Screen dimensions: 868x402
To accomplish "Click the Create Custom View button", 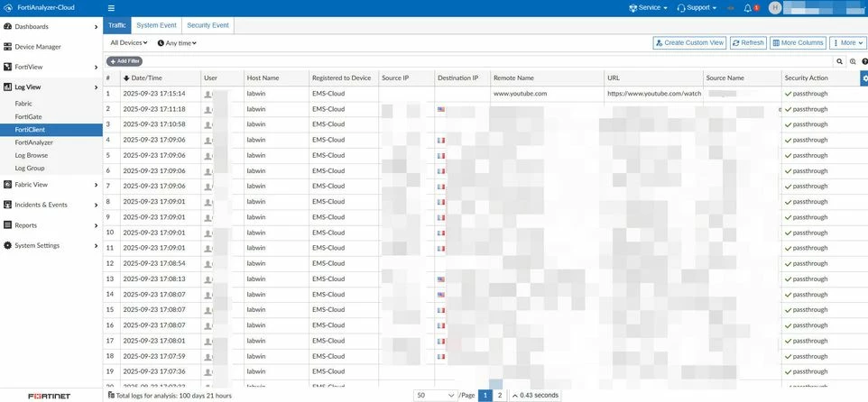I will tap(689, 42).
